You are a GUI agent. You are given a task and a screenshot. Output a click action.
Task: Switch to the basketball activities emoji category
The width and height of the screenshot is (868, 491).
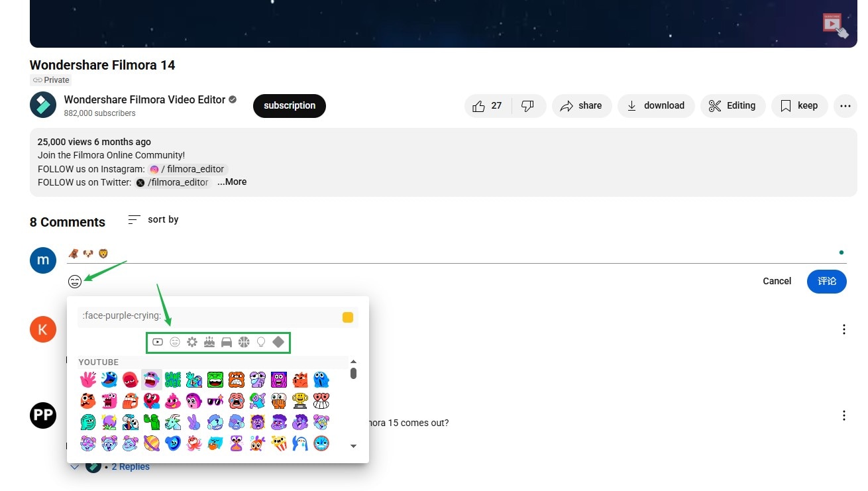click(x=244, y=342)
